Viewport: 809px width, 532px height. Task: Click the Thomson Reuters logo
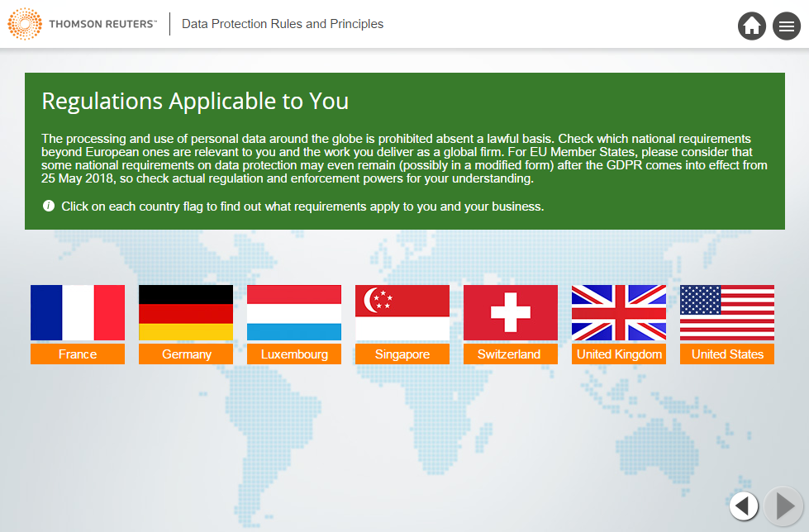(x=81, y=24)
